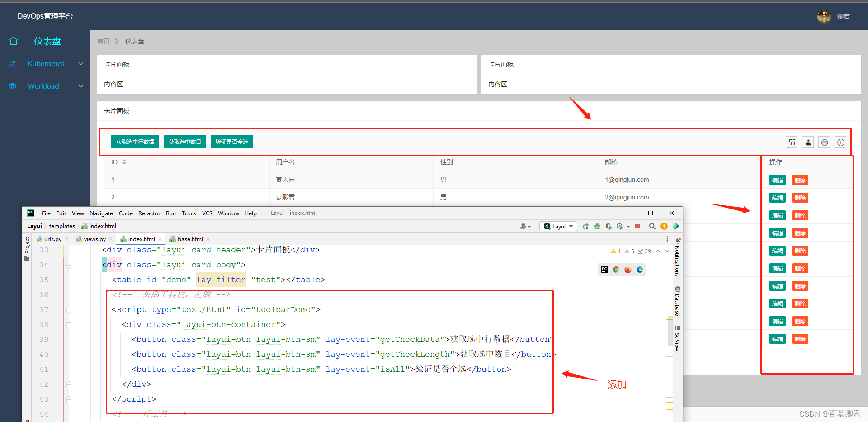The width and height of the screenshot is (868, 422).
Task: Click the 验证是否全选 button
Action: (232, 142)
